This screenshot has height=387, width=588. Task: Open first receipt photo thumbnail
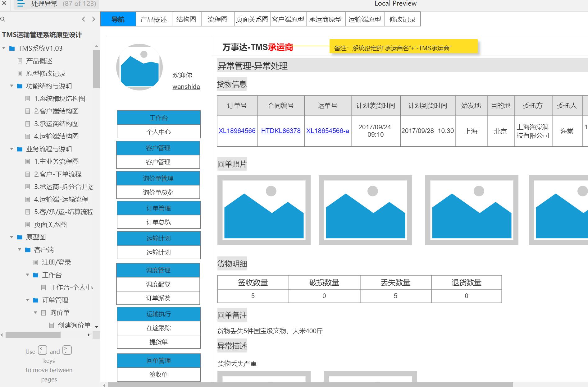pos(264,210)
